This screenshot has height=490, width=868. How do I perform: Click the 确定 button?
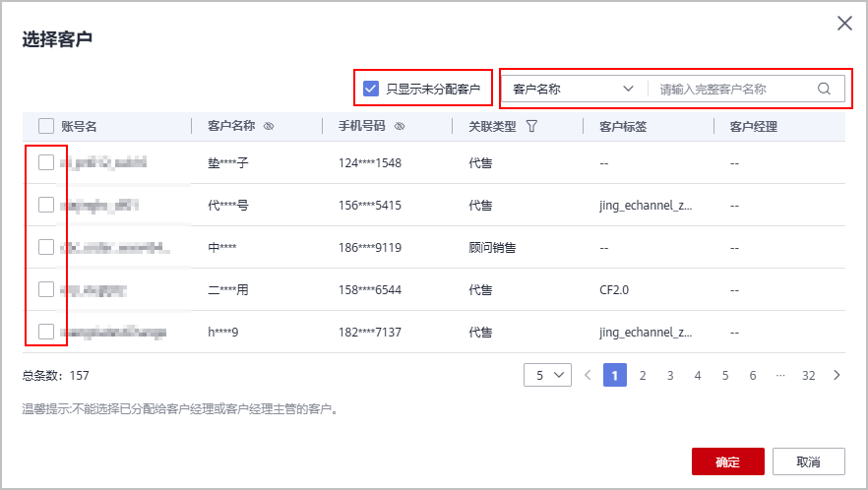pos(727,461)
